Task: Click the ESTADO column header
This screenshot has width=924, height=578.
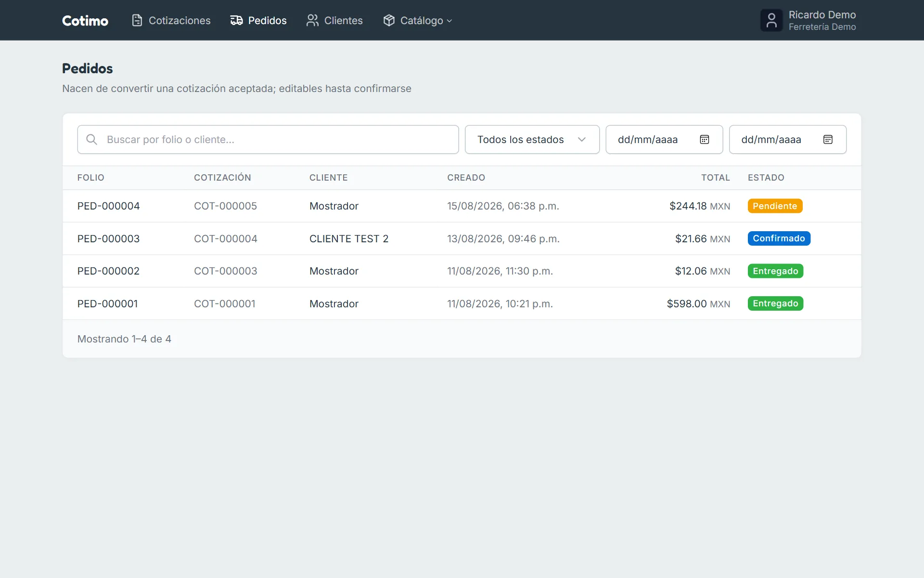Action: pyautogui.click(x=766, y=178)
